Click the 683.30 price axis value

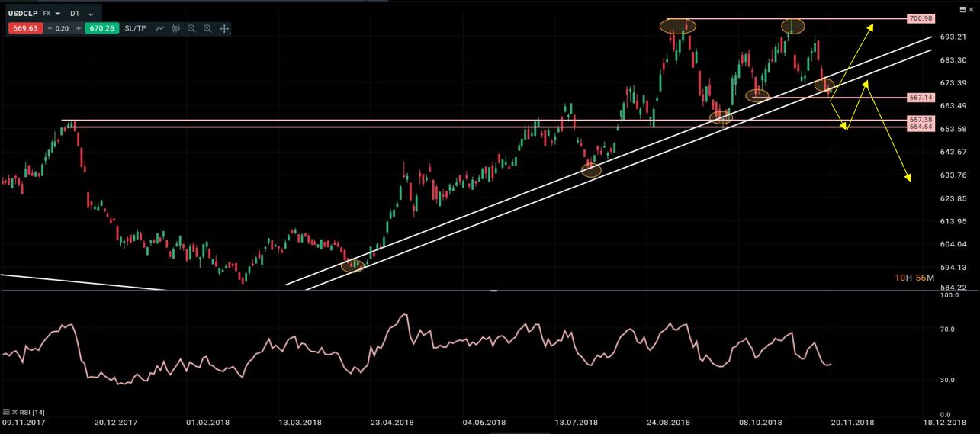[953, 59]
